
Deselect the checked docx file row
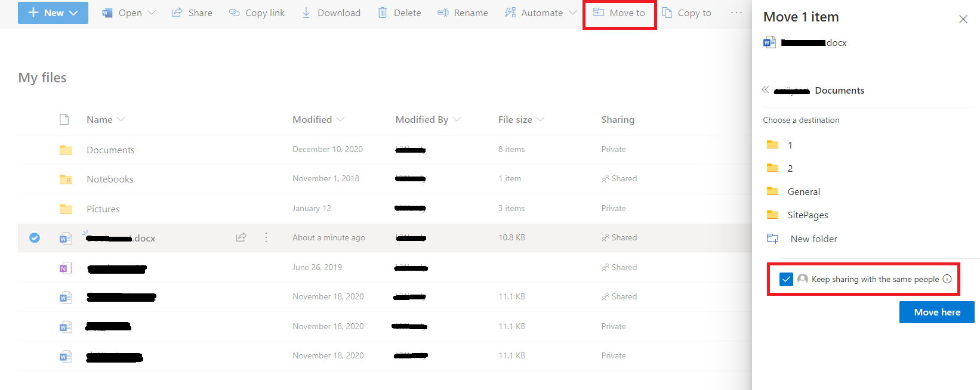(x=35, y=238)
